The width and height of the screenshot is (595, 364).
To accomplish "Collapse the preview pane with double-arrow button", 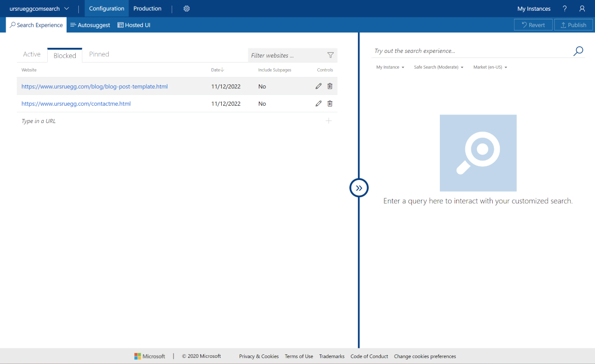I will (x=359, y=188).
